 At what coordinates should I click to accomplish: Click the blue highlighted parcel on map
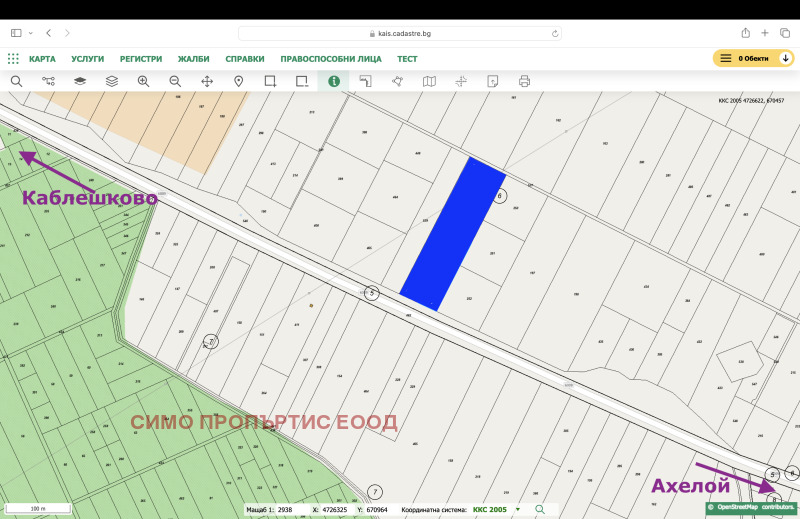click(x=453, y=235)
